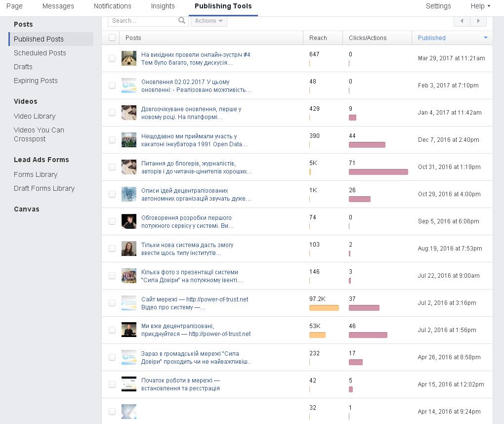Click video thumbnail of Jul 2 1:56pm post
Screen dimensions: 504x424
(129, 330)
